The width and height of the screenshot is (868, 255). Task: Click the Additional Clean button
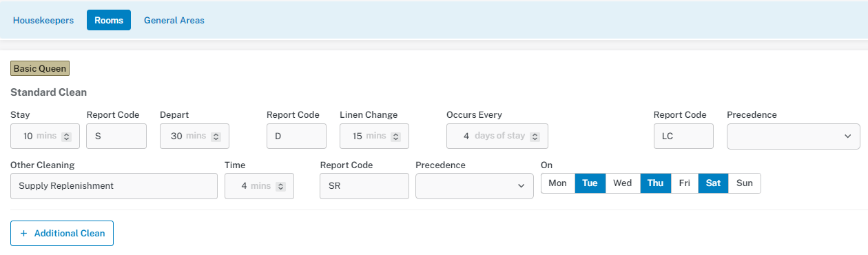pos(62,233)
